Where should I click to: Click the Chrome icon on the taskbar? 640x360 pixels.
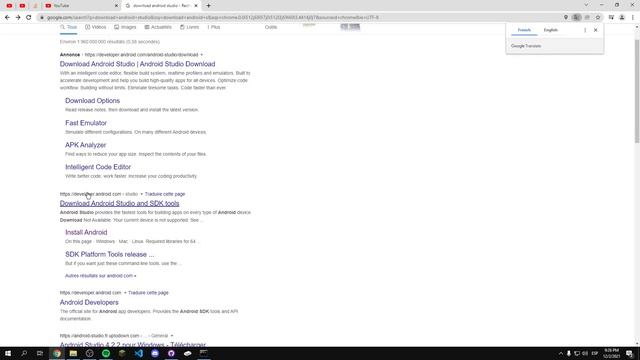click(x=57, y=353)
